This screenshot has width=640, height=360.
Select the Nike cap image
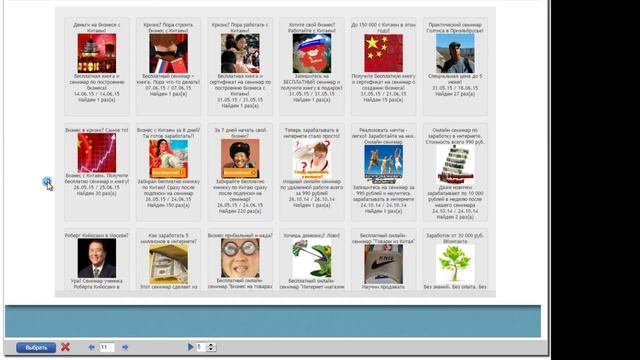pyautogui.click(x=383, y=264)
